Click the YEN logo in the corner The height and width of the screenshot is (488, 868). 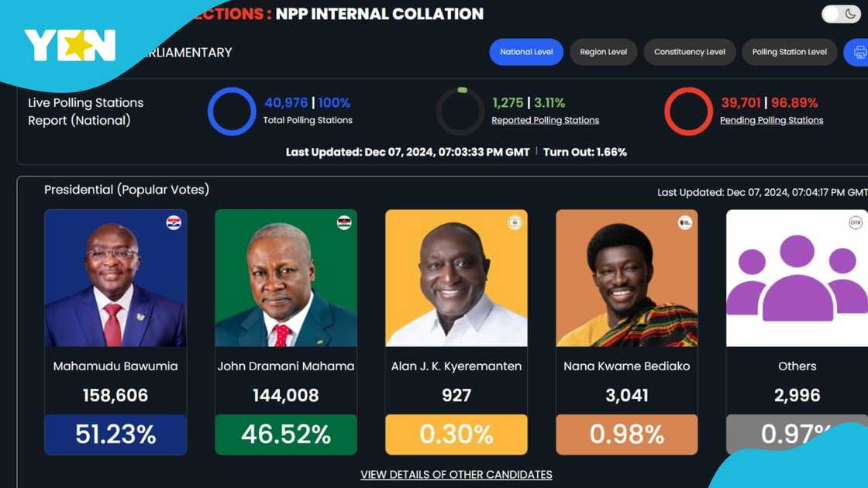click(70, 46)
